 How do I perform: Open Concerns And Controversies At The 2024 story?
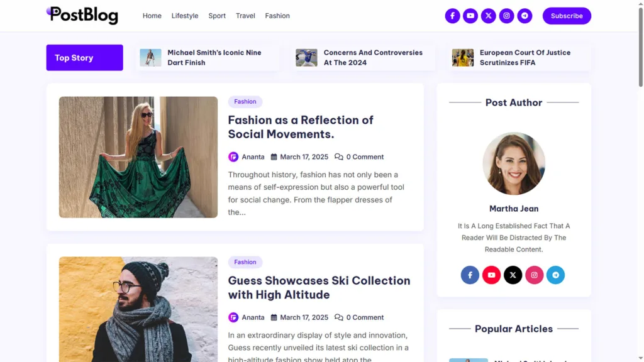(373, 57)
